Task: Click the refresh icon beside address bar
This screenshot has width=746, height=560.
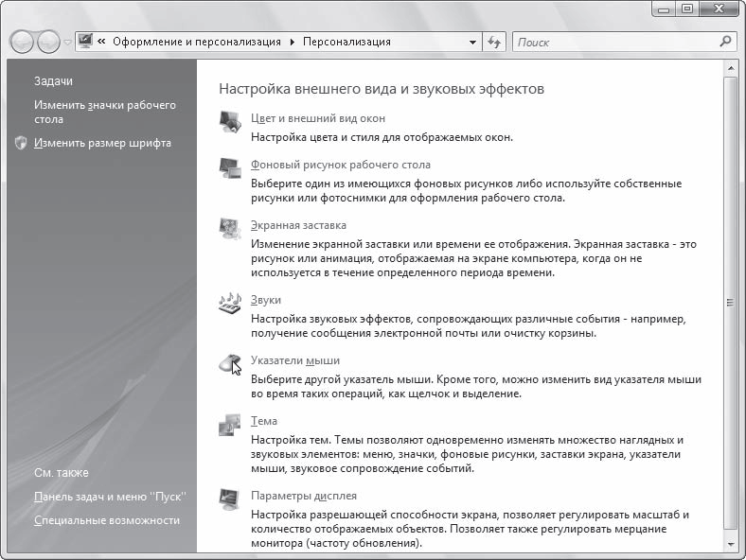Action: point(494,43)
